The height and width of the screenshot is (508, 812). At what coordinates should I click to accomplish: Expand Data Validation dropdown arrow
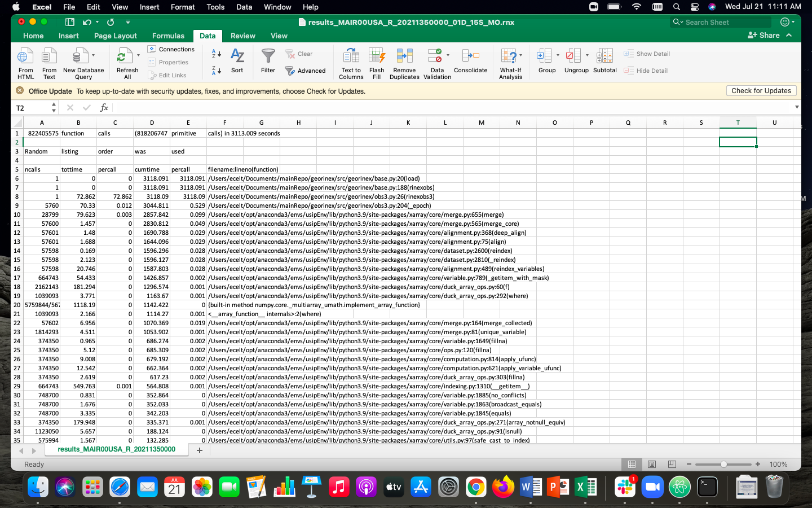pos(448,55)
